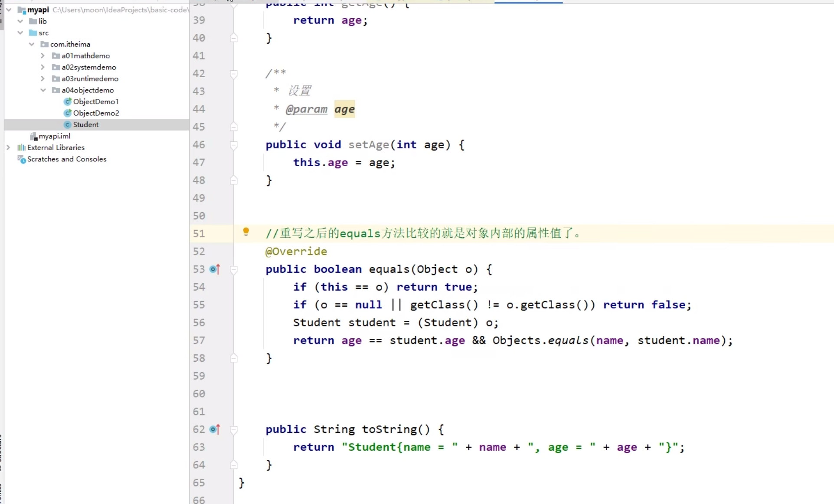The width and height of the screenshot is (834, 504).
Task: Collapse the Javadoc comment at line 42
Action: coord(233,74)
